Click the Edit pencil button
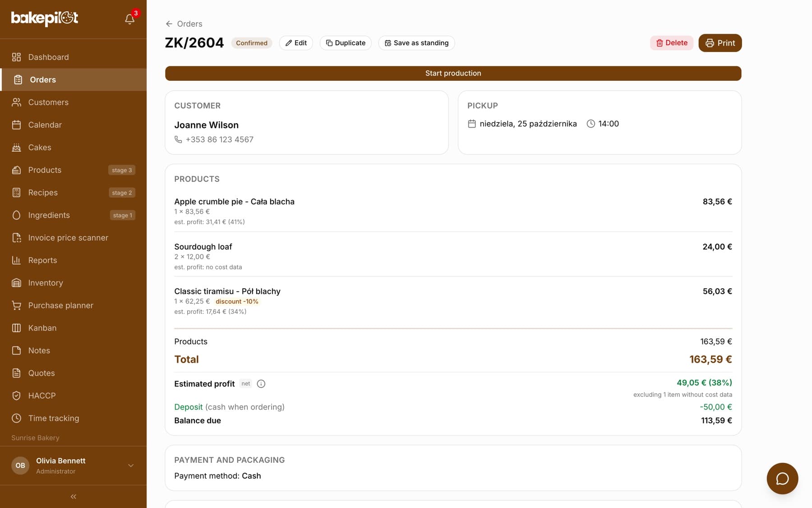Screen dimensions: 812x508 click(x=296, y=43)
